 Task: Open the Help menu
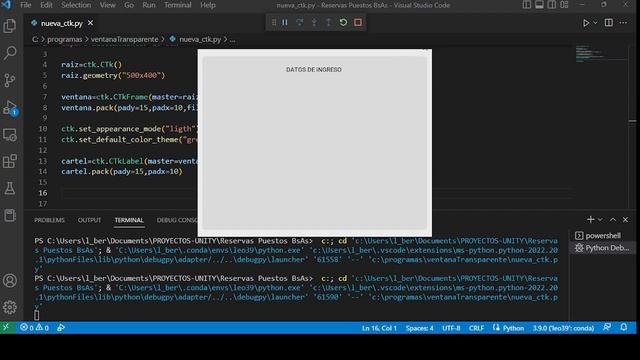pyautogui.click(x=208, y=5)
